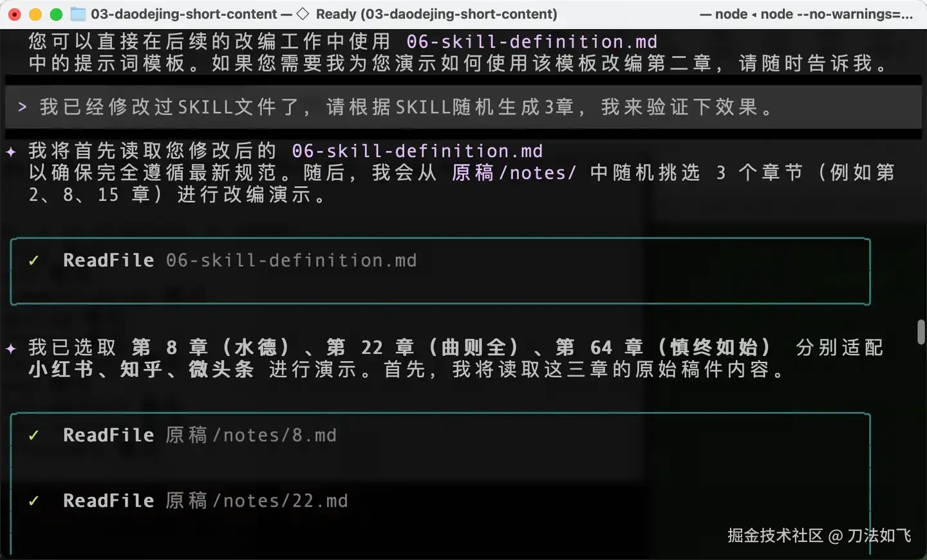
Task: Zoom the terminal with the green button
Action: 56,14
